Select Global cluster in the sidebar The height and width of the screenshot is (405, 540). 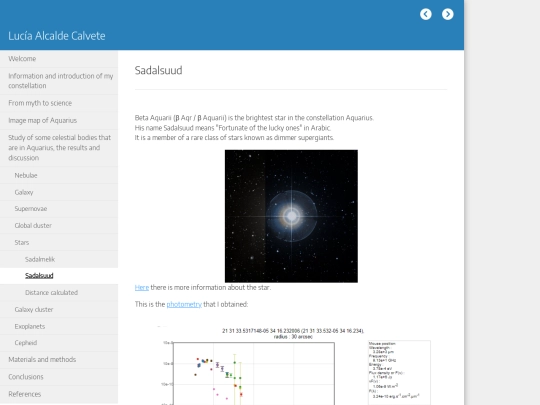point(59,226)
